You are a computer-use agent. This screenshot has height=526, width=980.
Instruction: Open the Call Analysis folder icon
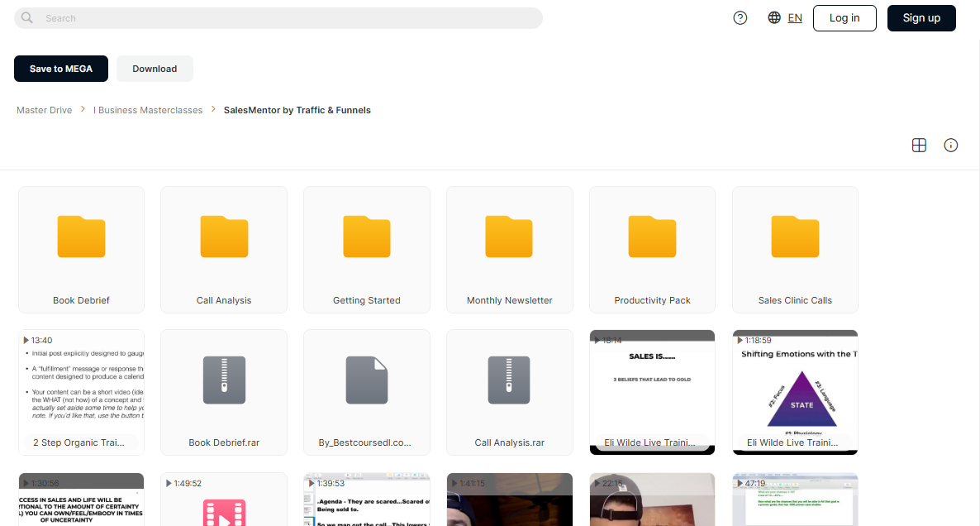click(224, 237)
